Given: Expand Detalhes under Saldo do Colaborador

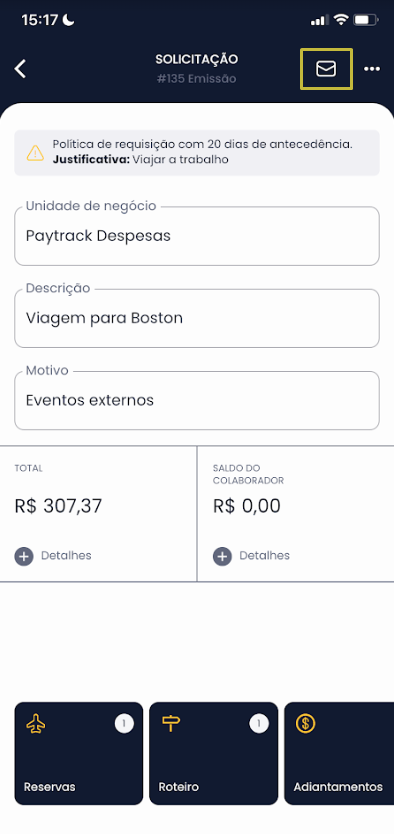Looking at the screenshot, I should pos(252,556).
